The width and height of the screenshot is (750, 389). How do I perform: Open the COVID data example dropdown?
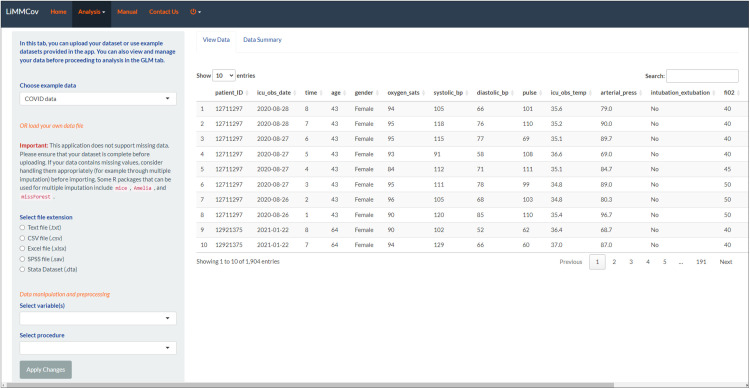point(98,99)
